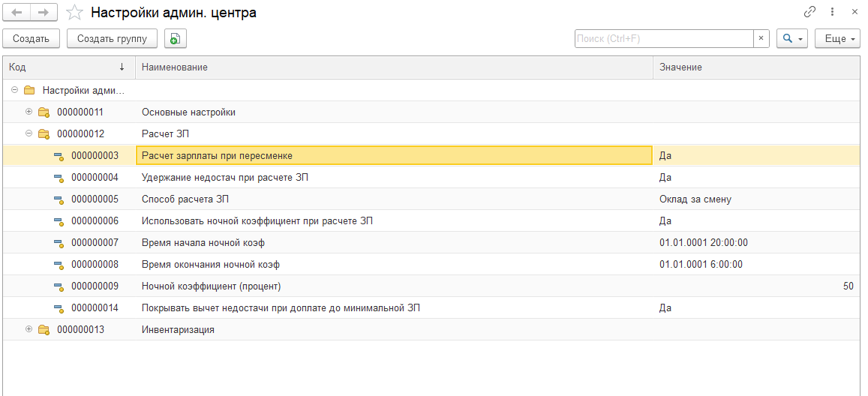Open the magnifier search options dropdown
This screenshot has width=868, height=396.
(791, 39)
